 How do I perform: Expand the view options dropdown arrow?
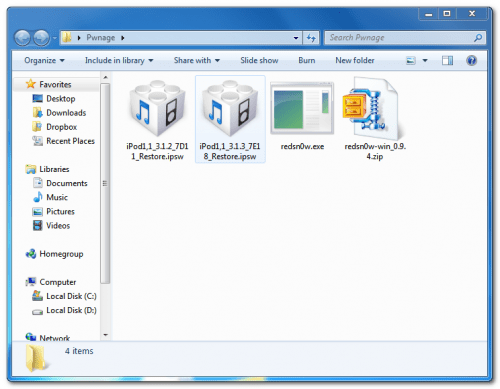[x=425, y=60]
